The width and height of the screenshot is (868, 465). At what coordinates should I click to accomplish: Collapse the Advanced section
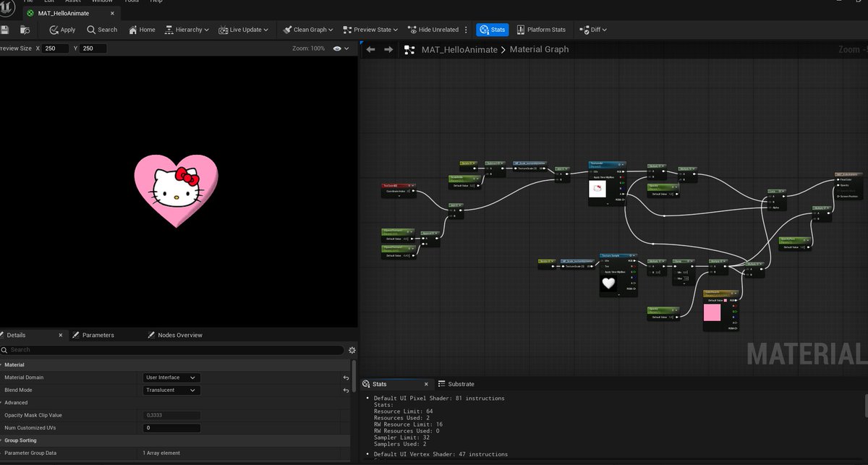point(1,403)
